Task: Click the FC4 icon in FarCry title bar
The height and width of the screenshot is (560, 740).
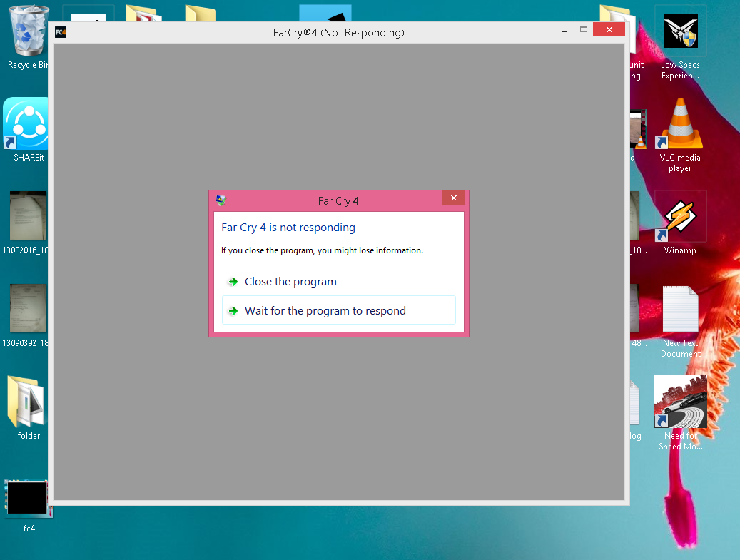Action: [x=61, y=32]
